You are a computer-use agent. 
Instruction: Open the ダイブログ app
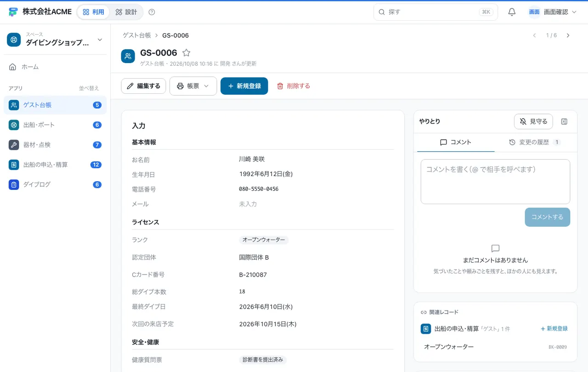pyautogui.click(x=55, y=184)
